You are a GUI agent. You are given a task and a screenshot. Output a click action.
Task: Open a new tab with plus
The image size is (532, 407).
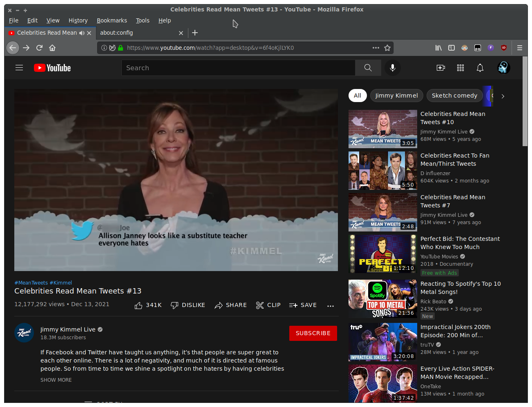(195, 33)
